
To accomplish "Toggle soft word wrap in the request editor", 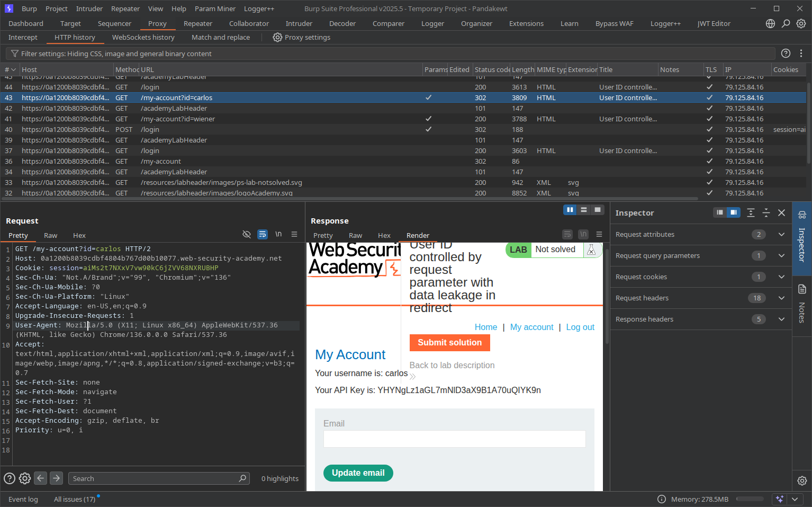I will [x=263, y=234].
